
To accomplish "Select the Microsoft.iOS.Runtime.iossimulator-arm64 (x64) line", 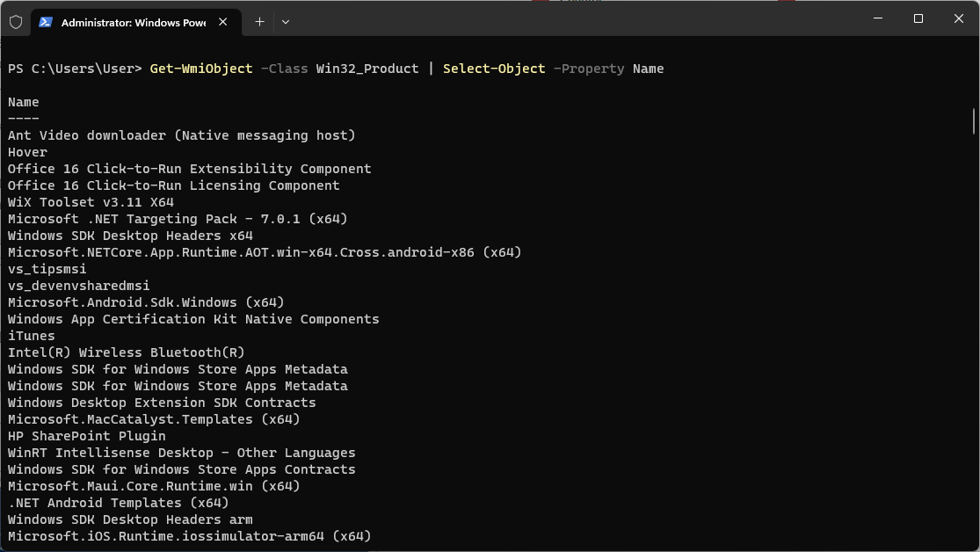I will pos(189,536).
